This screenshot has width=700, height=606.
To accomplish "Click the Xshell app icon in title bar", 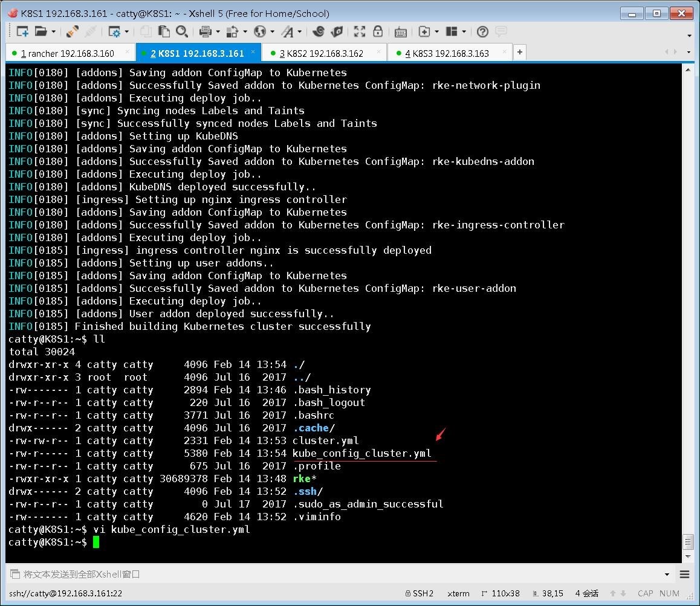I will point(12,13).
